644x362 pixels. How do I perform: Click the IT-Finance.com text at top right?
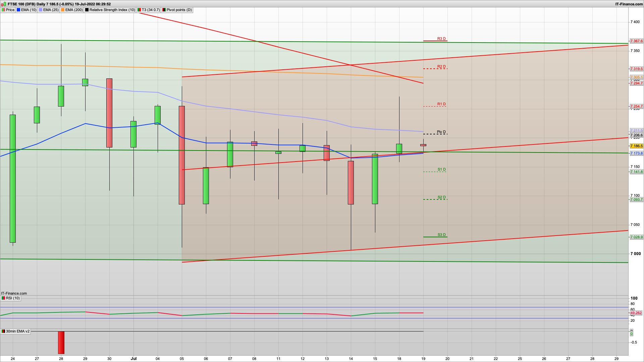coord(629,4)
